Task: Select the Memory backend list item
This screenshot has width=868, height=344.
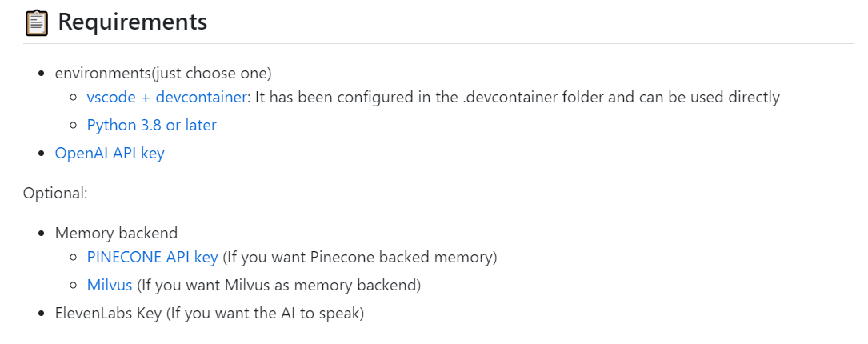Action: 116,234
